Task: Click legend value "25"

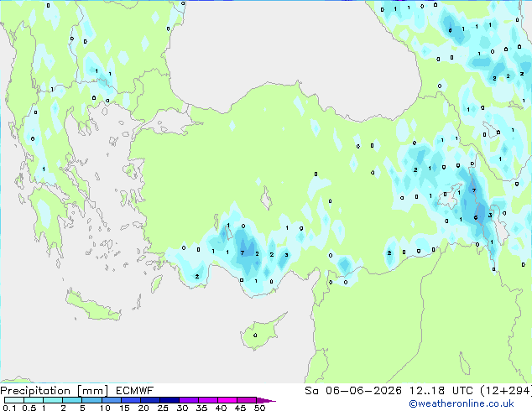Action: [x=163, y=408]
